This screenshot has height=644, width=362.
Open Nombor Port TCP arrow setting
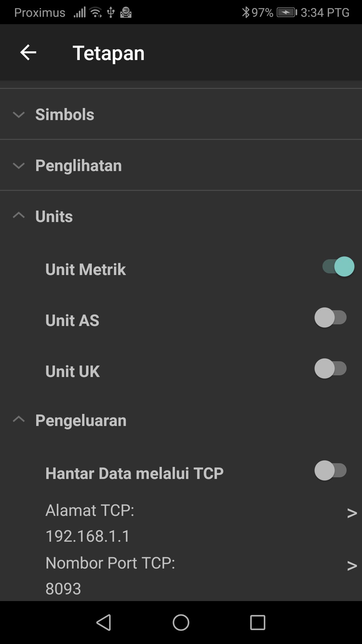352,566
